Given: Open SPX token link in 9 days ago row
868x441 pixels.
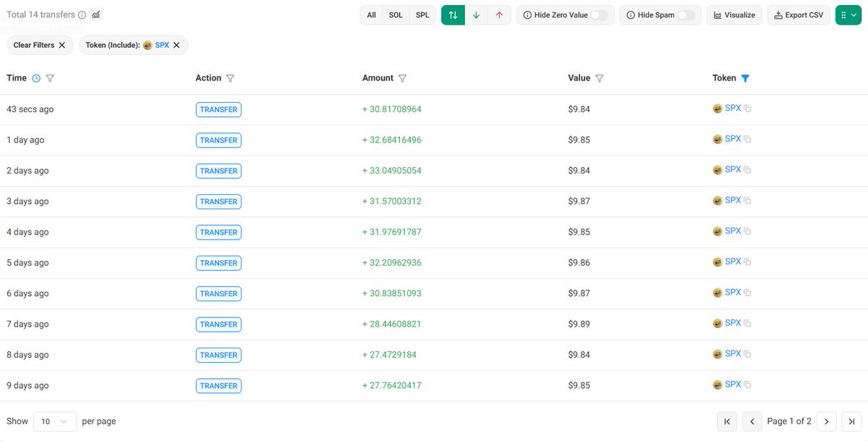Looking at the screenshot, I should click(x=733, y=384).
